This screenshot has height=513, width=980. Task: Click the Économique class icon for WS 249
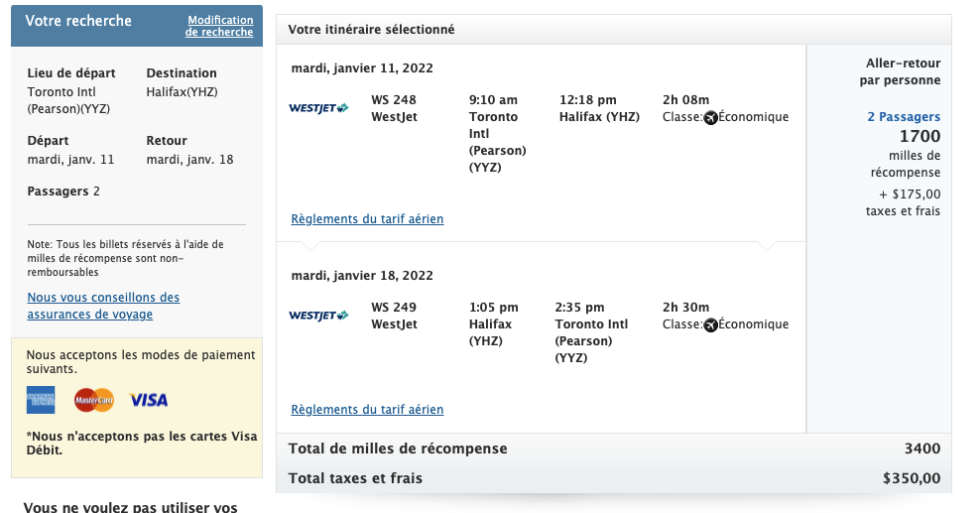(710, 324)
